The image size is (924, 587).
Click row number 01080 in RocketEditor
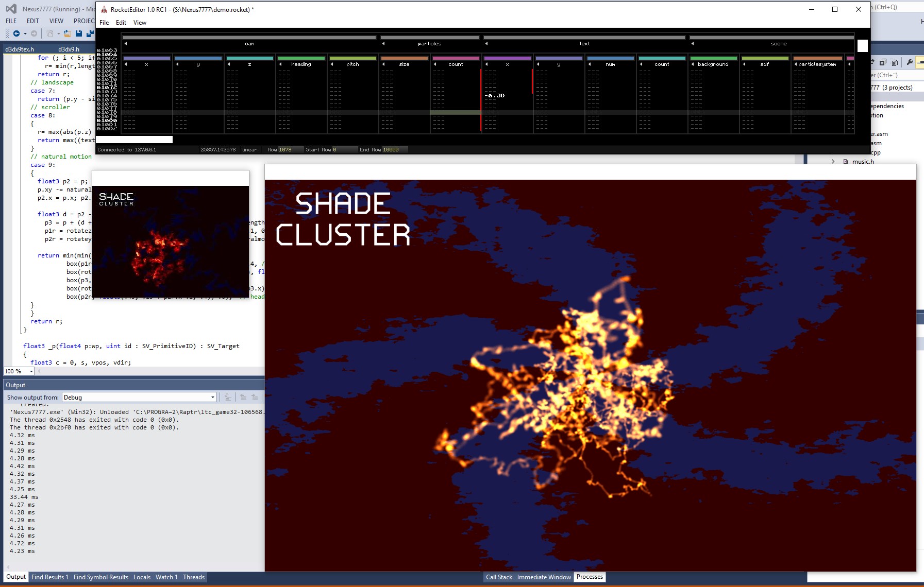click(x=107, y=120)
